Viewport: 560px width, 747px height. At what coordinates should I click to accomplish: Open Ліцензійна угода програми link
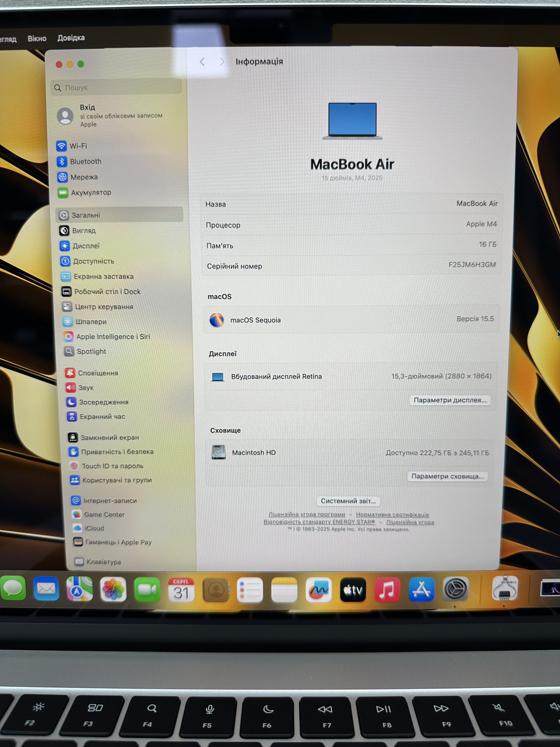point(307,514)
